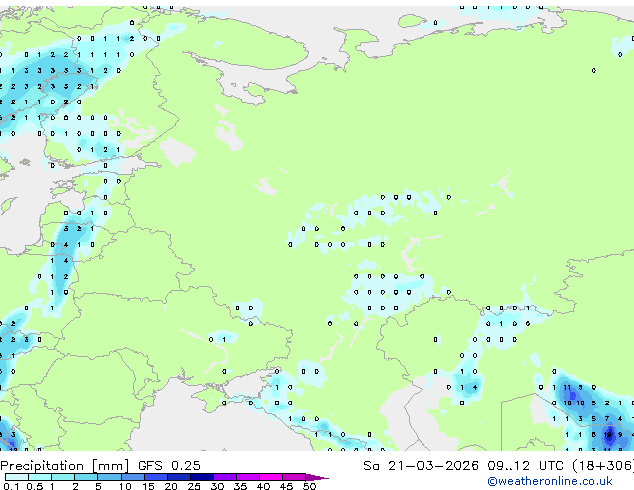Click the 45–50 mm legend color swatch
Image resolution: width=634 pixels, height=490 pixels.
tap(294, 477)
